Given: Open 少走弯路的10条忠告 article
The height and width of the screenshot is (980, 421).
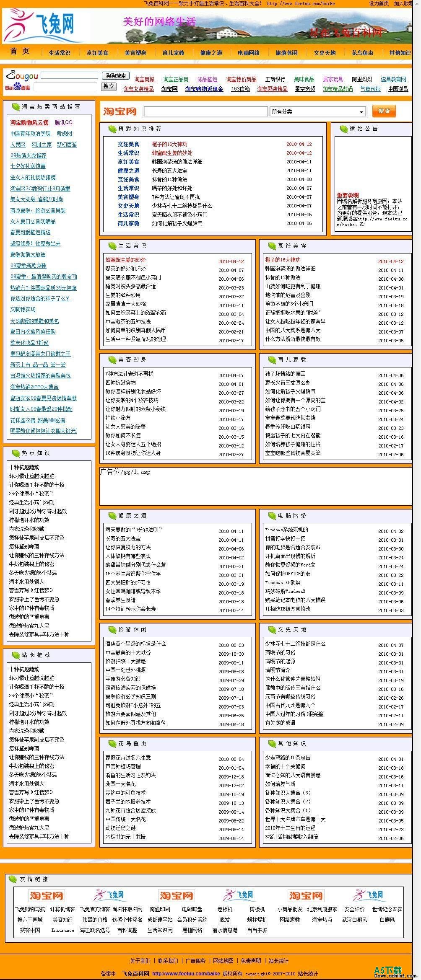Looking at the screenshot, I should 288,758.
